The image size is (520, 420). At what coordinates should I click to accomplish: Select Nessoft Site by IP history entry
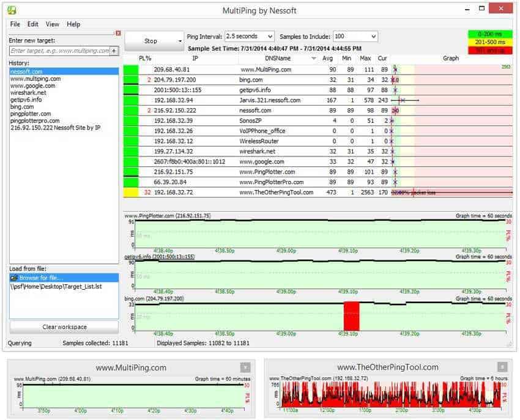[x=56, y=128]
